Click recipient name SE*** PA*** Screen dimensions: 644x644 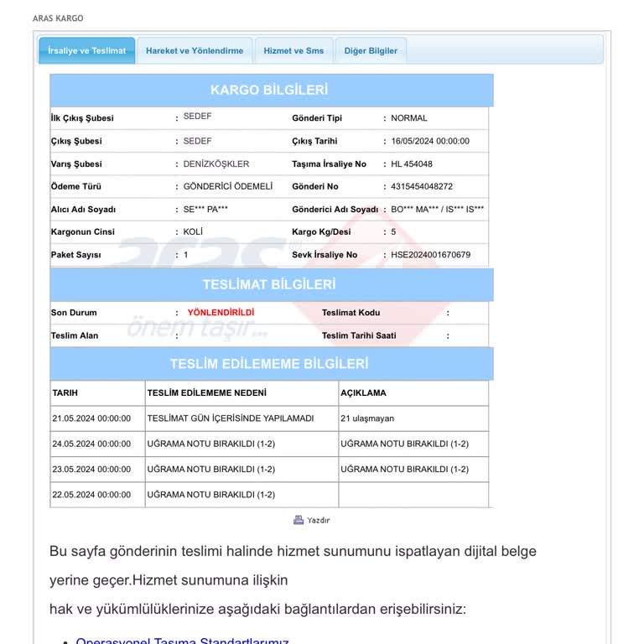point(205,210)
